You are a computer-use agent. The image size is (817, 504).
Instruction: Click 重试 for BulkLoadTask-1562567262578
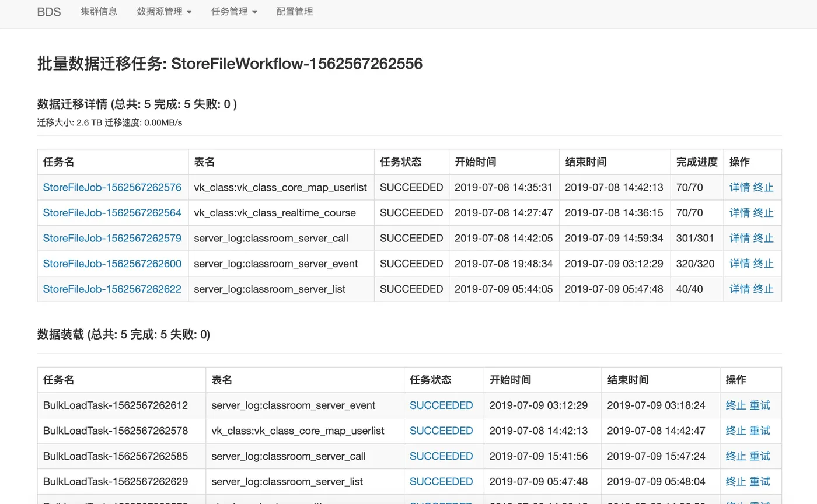(760, 430)
